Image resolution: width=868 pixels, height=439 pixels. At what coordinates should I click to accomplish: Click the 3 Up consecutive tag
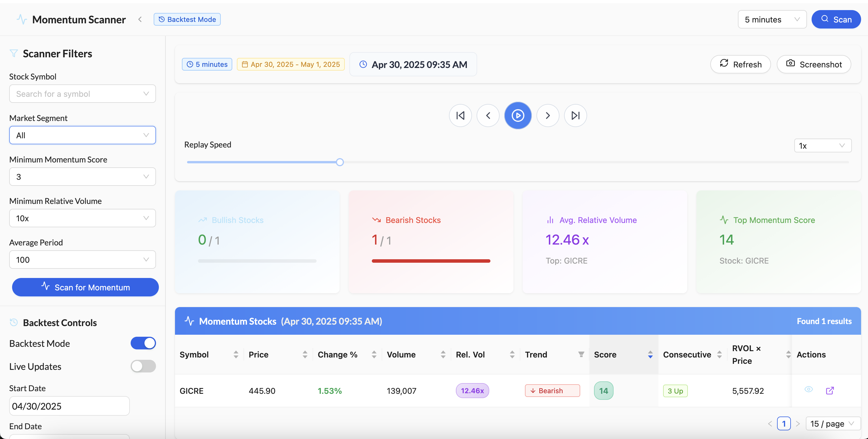[675, 391]
